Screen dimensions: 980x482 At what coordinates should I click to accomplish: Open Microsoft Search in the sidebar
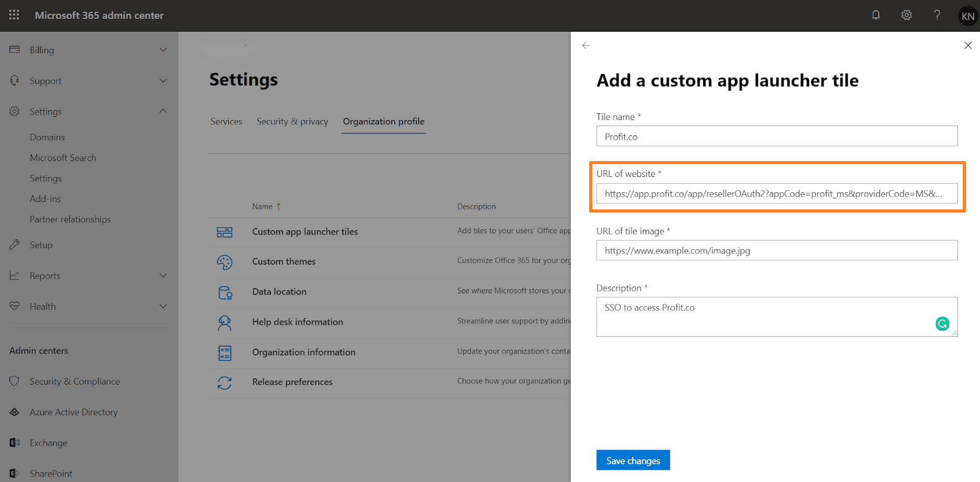click(63, 157)
